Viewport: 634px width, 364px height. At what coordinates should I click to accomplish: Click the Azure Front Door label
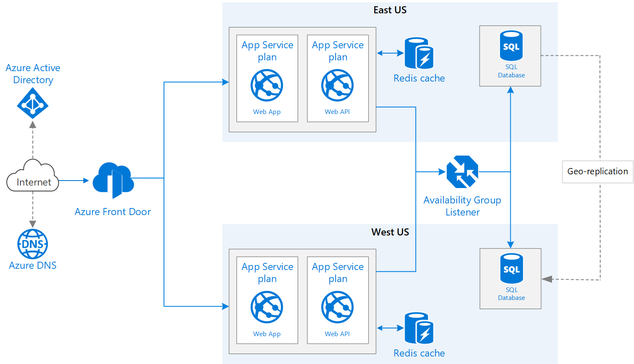[x=113, y=212]
